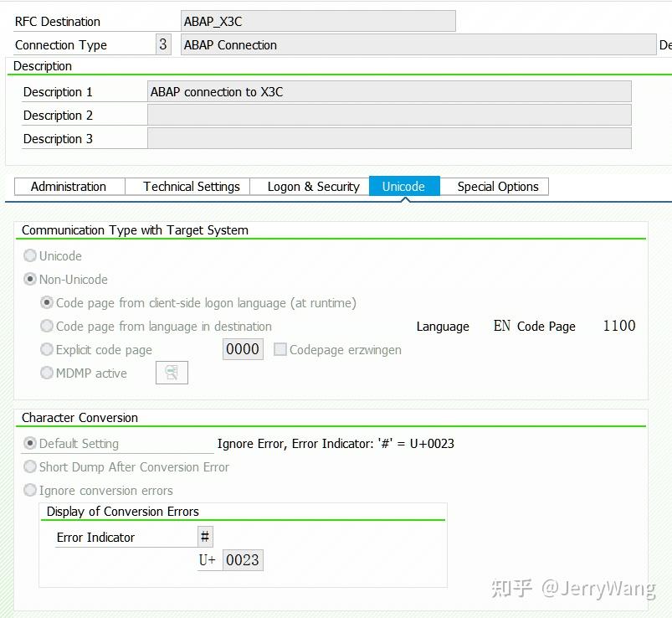The width and height of the screenshot is (672, 618).
Task: Switch to the Technical Settings tab
Action: (x=187, y=187)
